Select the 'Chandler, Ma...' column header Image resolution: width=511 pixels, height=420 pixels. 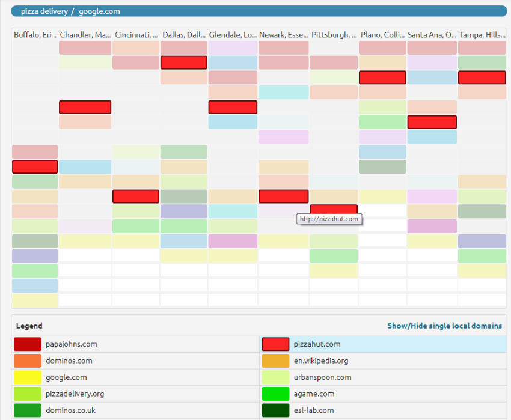click(85, 35)
